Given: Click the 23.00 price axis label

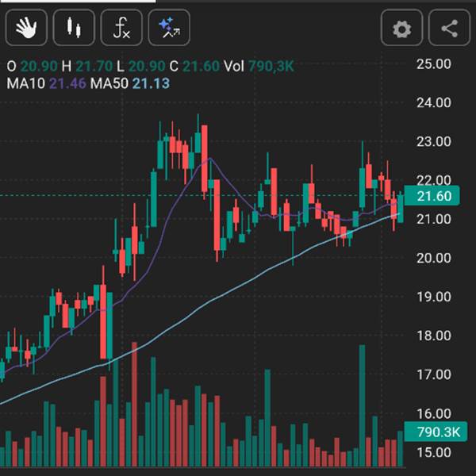Looking at the screenshot, I should click(x=434, y=142).
